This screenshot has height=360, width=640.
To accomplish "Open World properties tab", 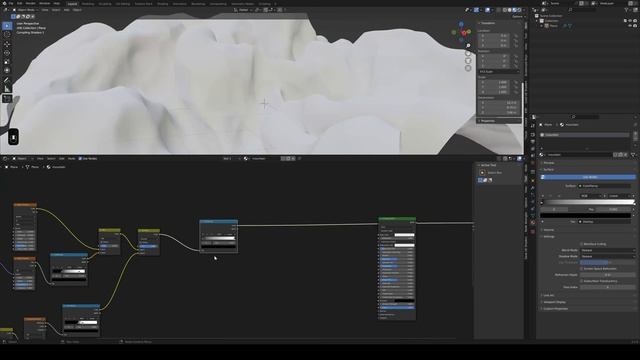I will tap(533, 163).
